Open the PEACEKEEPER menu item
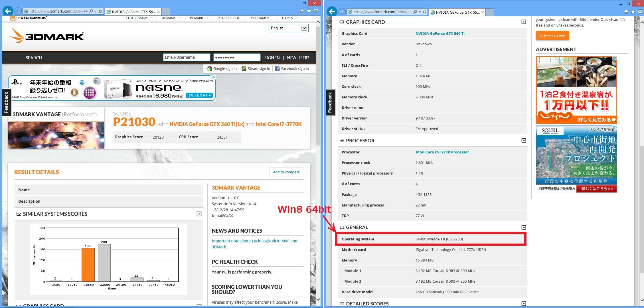644x308 pixels. tap(228, 18)
